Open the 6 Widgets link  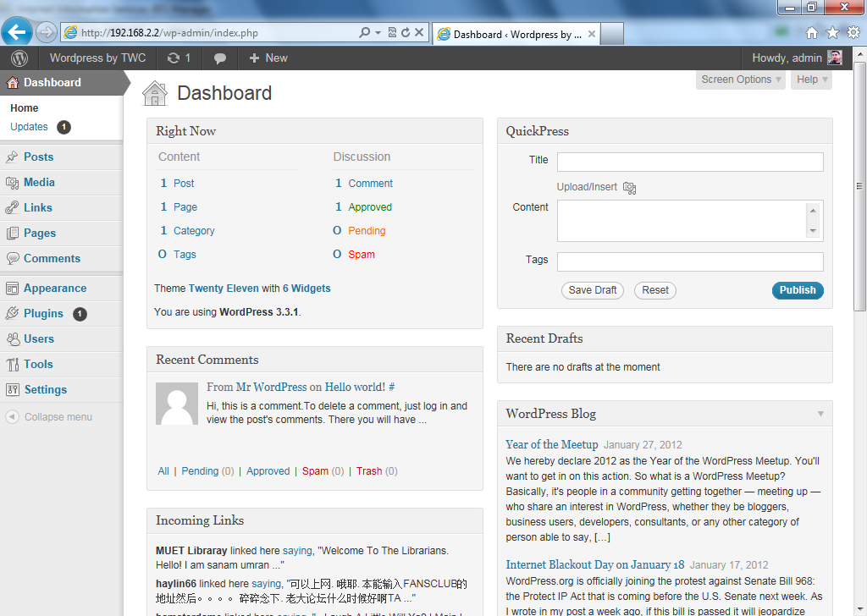(306, 289)
